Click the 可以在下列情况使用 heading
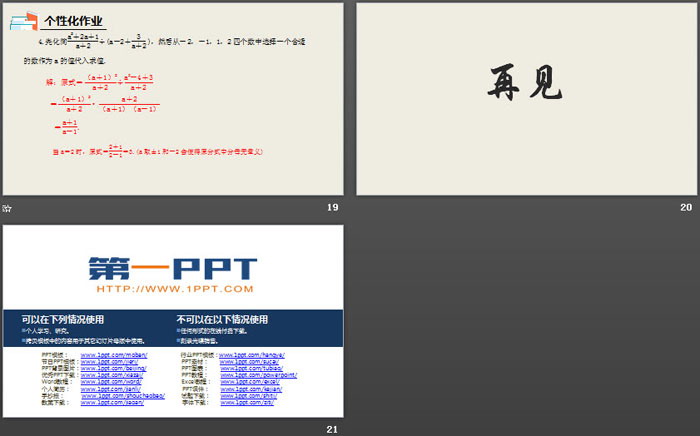This screenshot has height=436, width=700. click(62, 320)
